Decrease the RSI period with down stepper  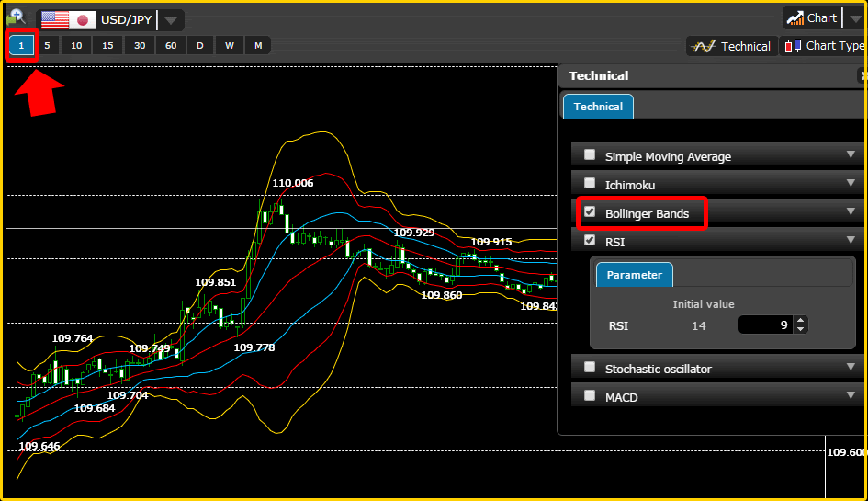800,329
